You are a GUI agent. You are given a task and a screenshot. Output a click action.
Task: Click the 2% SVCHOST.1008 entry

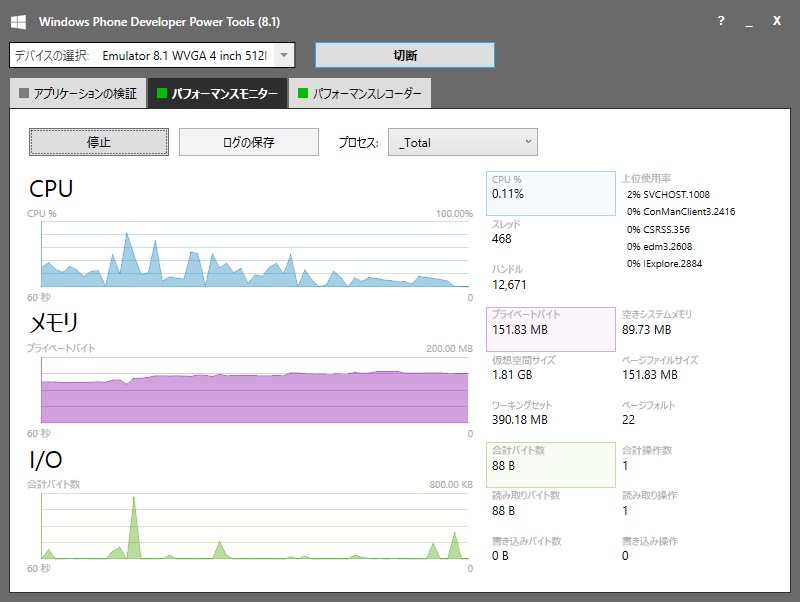click(668, 194)
